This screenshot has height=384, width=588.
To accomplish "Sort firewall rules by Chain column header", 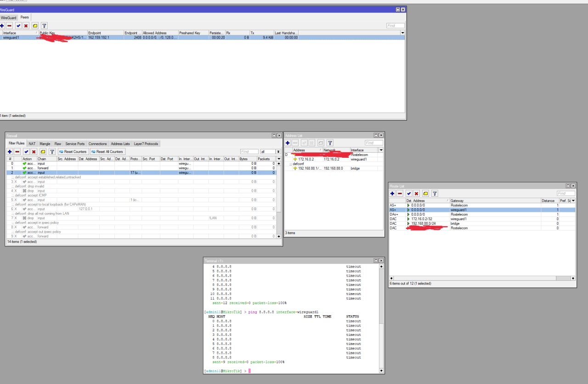I will (x=46, y=159).
